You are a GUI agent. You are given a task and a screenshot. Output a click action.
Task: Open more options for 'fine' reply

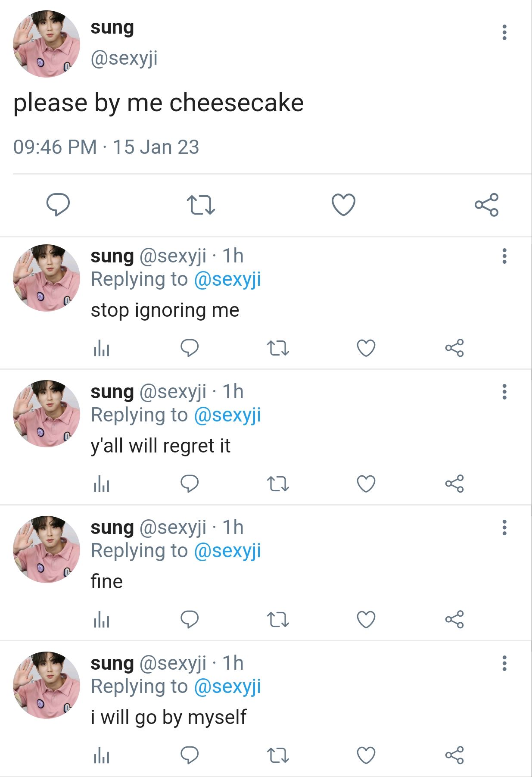pos(504,527)
